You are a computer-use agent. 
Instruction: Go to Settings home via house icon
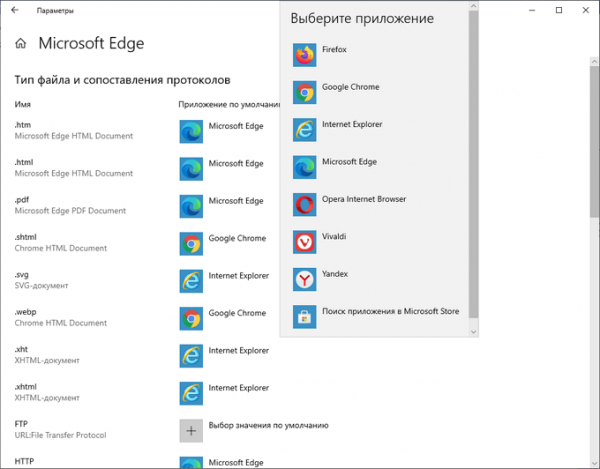pyautogui.click(x=21, y=43)
